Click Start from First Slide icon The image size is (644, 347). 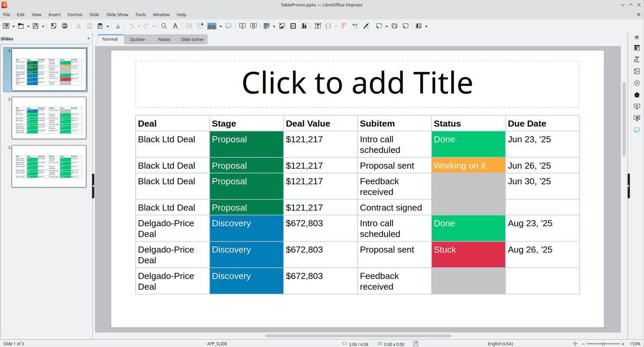(x=242, y=26)
